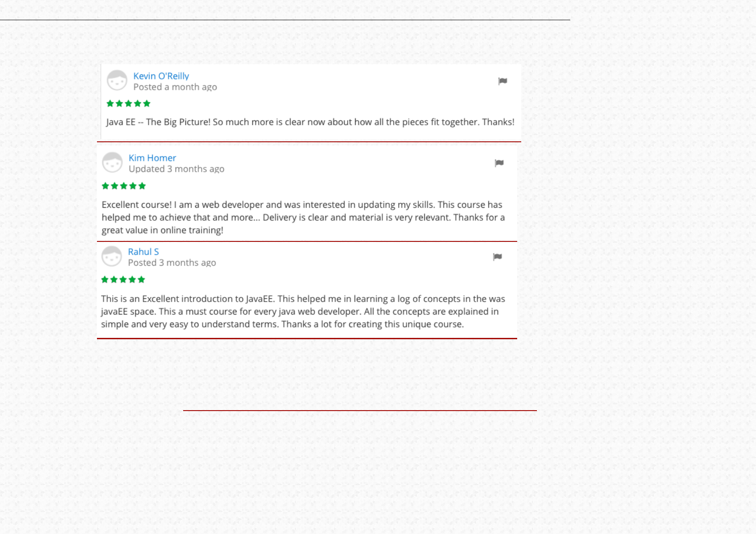Open Rahul S's profile name link
This screenshot has height=534, width=756.
coord(143,252)
